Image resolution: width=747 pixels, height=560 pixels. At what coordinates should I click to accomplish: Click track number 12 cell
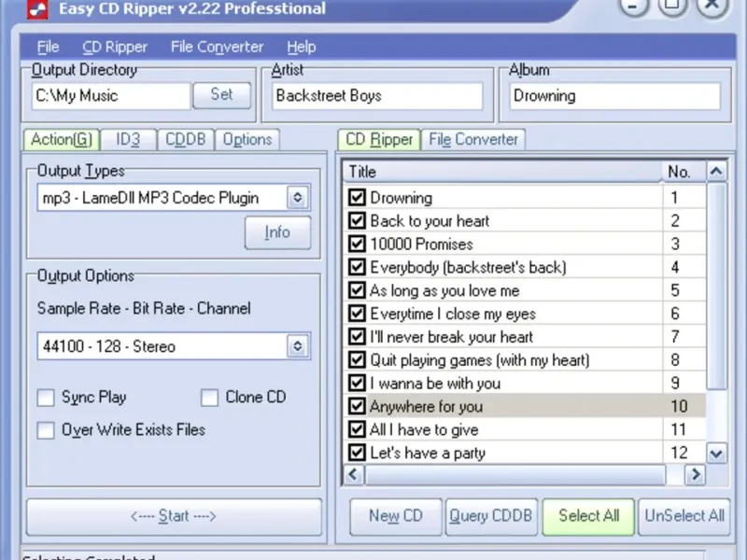tap(684, 453)
